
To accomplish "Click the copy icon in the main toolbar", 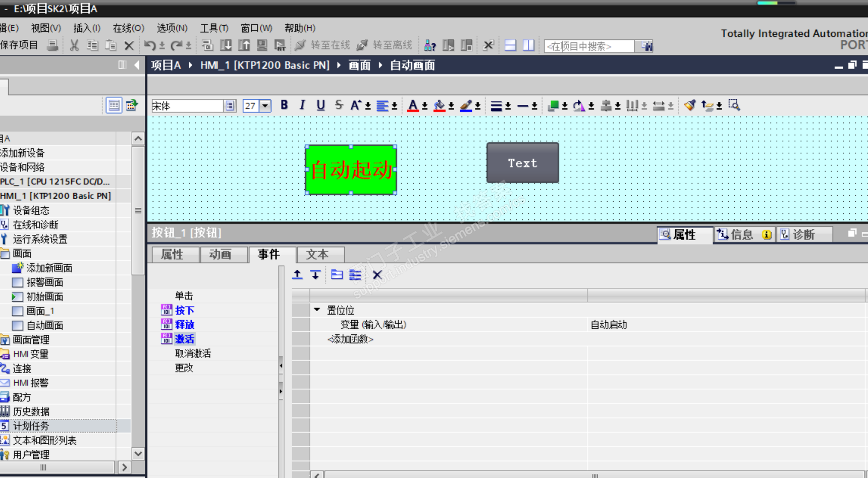I will [x=92, y=45].
